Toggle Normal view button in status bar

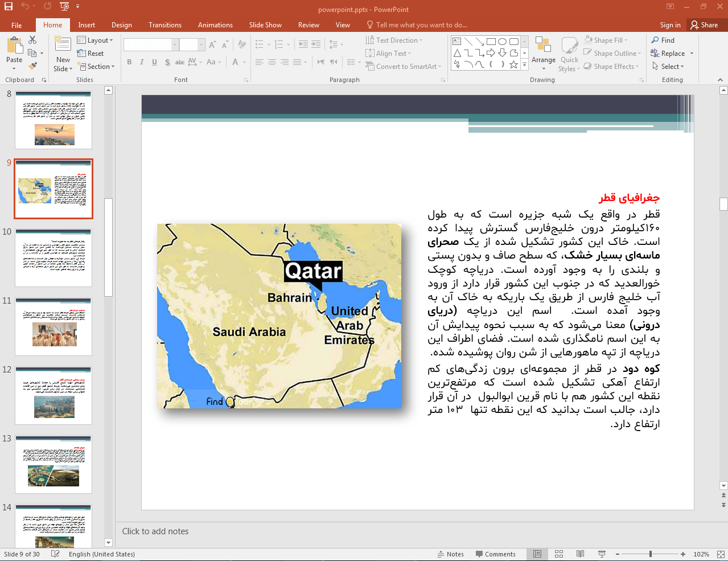[x=537, y=554]
